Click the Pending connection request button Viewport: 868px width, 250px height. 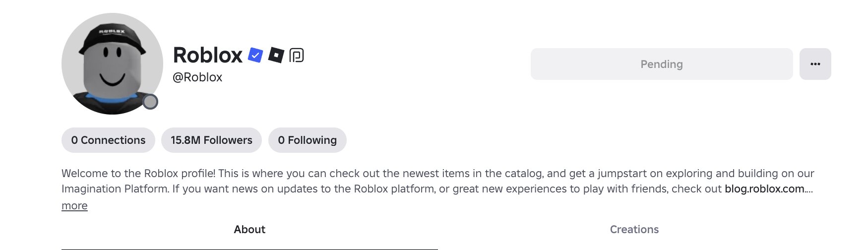pos(661,64)
